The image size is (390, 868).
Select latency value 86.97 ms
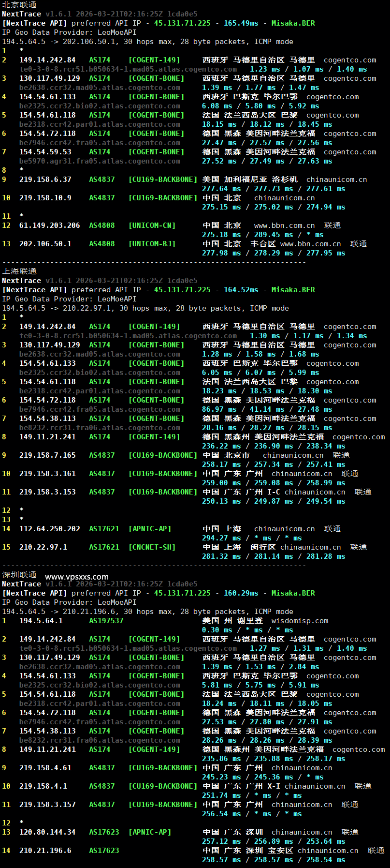point(219,409)
